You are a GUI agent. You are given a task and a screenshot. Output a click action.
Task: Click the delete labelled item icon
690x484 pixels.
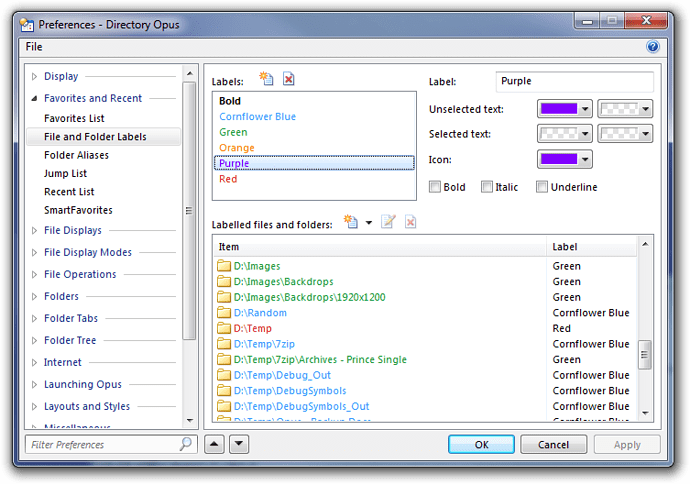(x=410, y=221)
